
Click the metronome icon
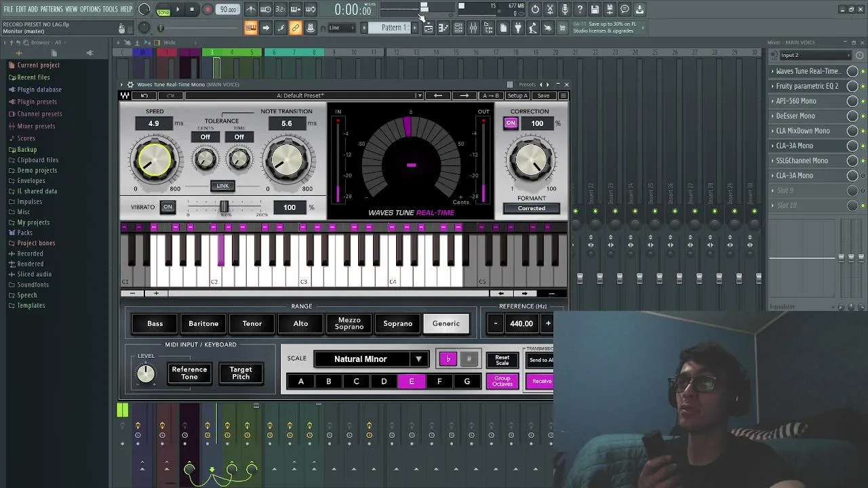(x=250, y=9)
